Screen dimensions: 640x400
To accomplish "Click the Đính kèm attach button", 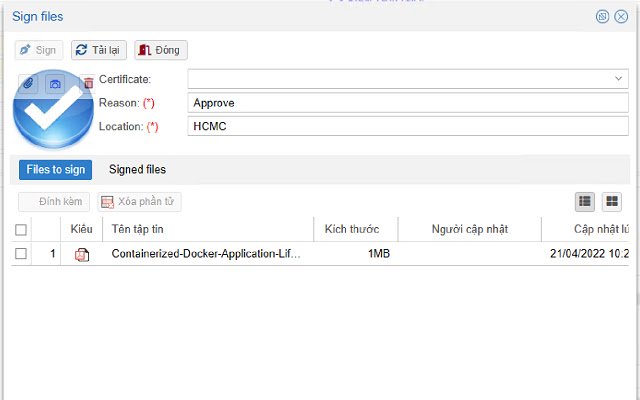I will pyautogui.click(x=54, y=202).
